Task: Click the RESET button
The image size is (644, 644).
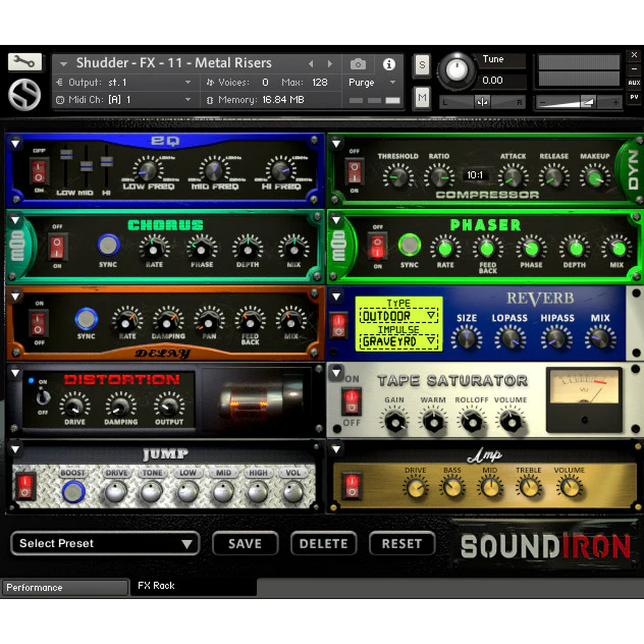Action: tap(402, 543)
